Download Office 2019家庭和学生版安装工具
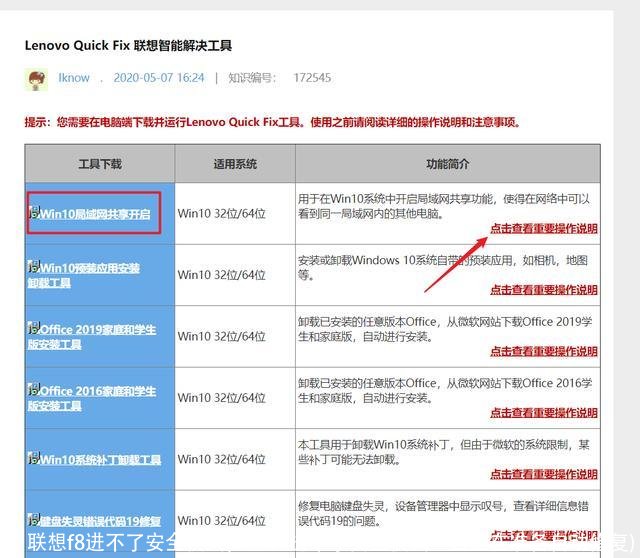Viewport: 640px width, 558px height. pos(92,337)
